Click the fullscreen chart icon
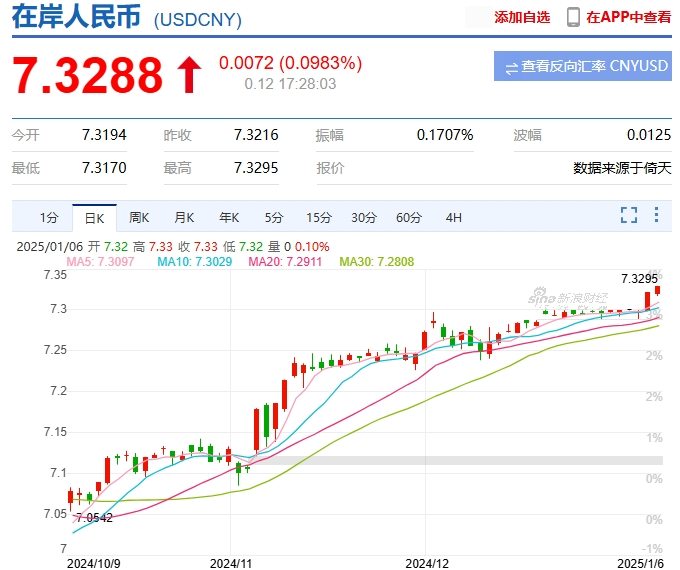680x570 pixels. tap(629, 215)
